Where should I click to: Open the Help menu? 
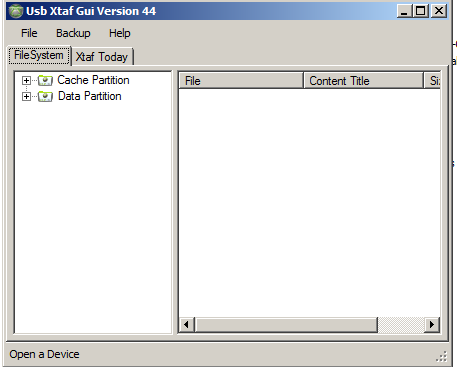(120, 33)
